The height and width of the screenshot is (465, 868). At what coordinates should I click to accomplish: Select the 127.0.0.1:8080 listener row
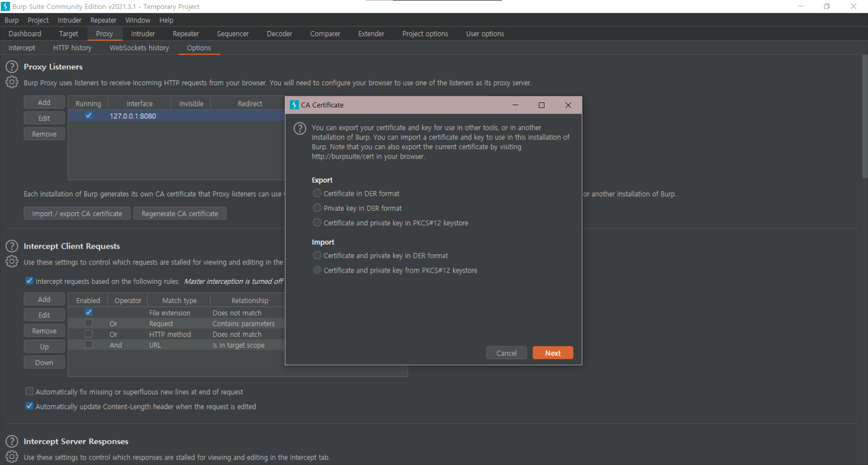(177, 116)
